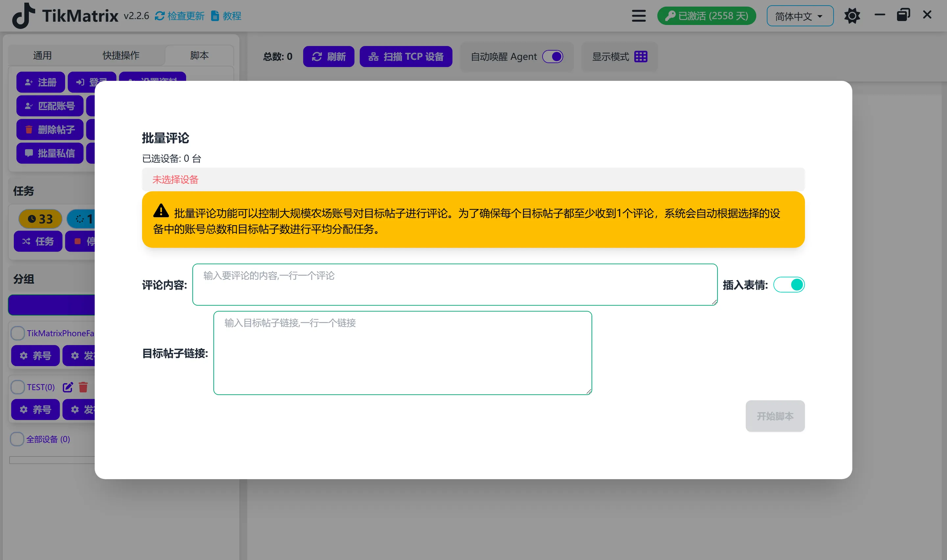The width and height of the screenshot is (947, 560).
Task: Select the all devices (0) checkbox
Action: pos(17,439)
